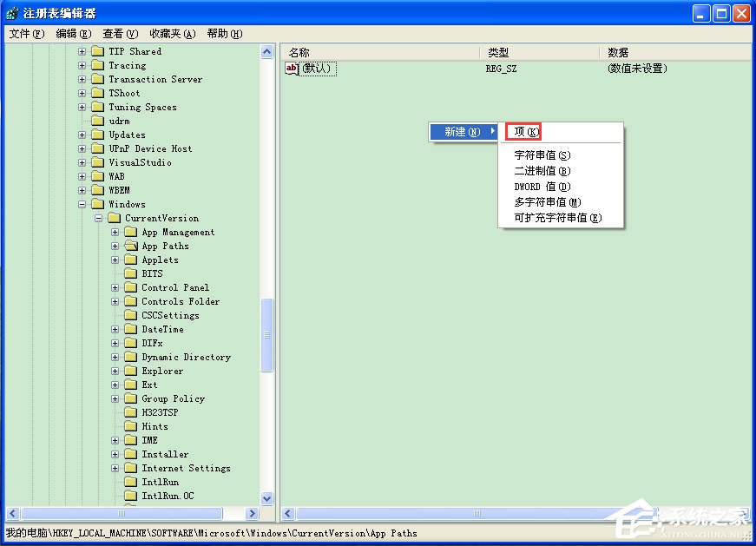The image size is (756, 546).
Task: Click the Windows key folder icon
Action: pos(95,203)
